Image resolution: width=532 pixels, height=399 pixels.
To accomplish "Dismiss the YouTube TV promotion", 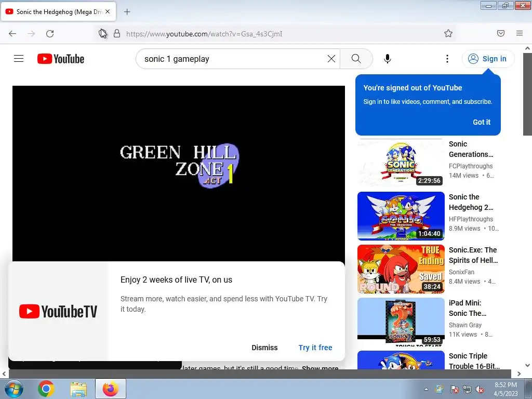I will (x=264, y=348).
